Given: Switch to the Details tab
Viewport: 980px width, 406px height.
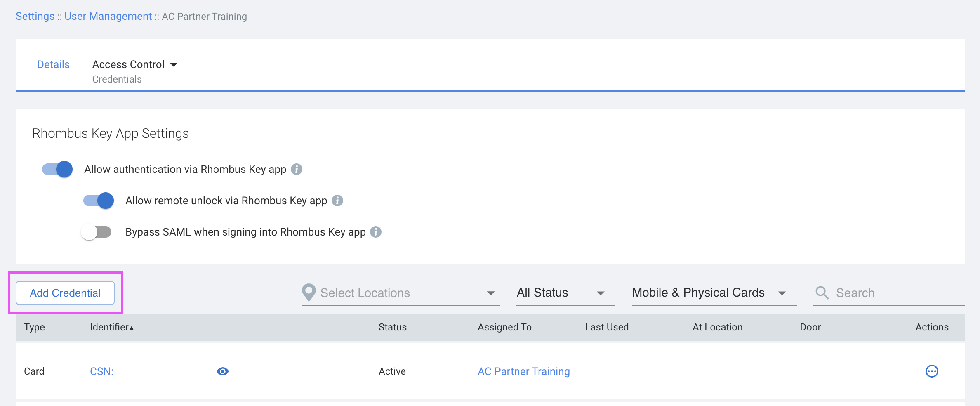Looking at the screenshot, I should (53, 64).
